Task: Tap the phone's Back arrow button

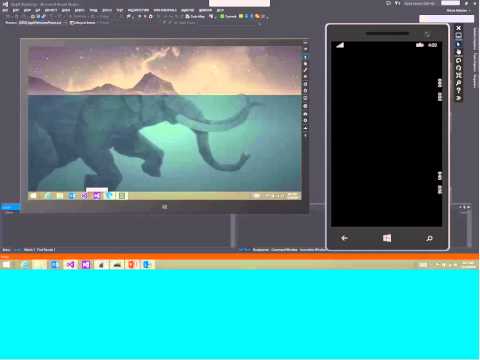Action: (x=344, y=238)
